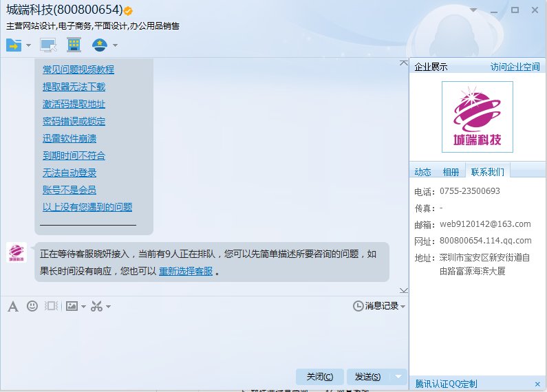Expand the send image dropdown arrow
Image resolution: width=547 pixels, height=392 pixels.
tap(83, 307)
